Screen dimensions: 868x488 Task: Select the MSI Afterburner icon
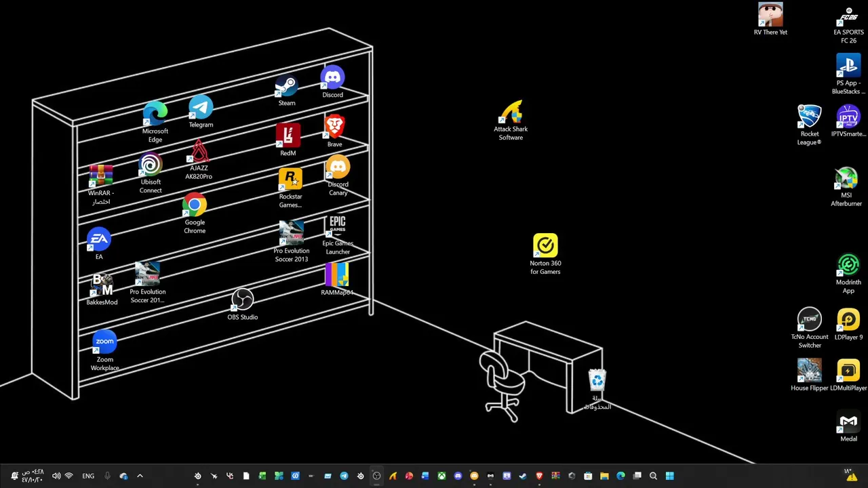(x=846, y=187)
